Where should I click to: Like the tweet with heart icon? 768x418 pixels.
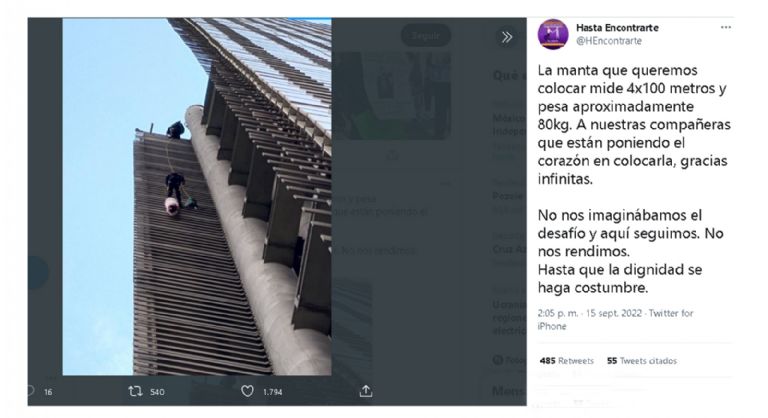click(x=247, y=391)
